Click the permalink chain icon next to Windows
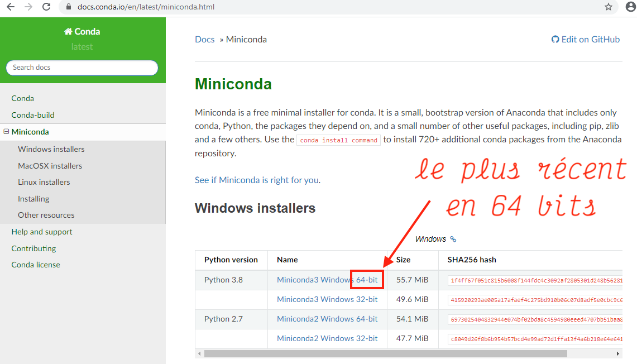Viewport: 637px width, 364px height. click(453, 240)
